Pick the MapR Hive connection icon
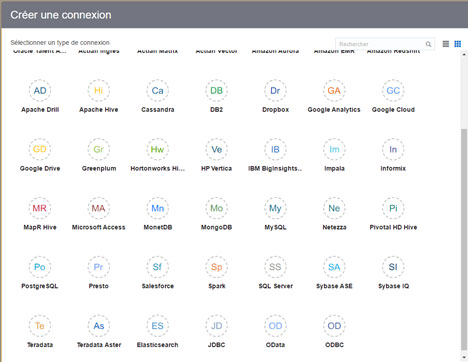The width and height of the screenshot is (468, 362). 40,208
